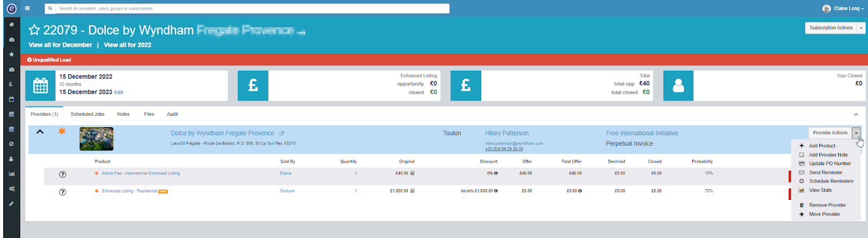Click the logo icon in the top-left corner
This screenshot has height=238, width=868.
click(x=11, y=9)
